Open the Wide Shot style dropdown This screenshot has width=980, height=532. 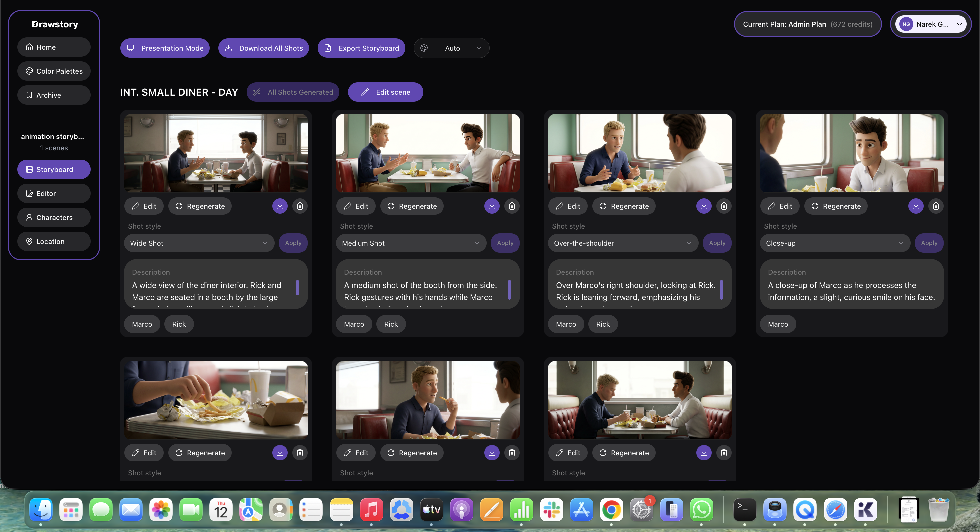199,243
